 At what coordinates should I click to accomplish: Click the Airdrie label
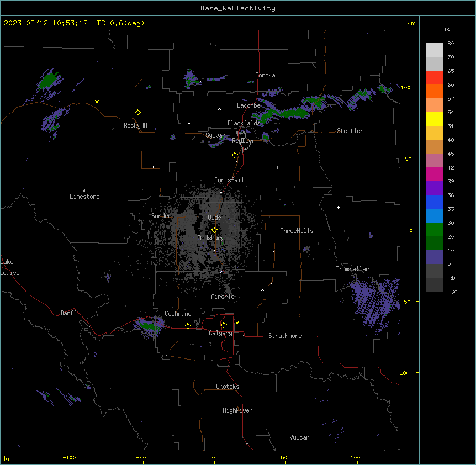click(223, 297)
